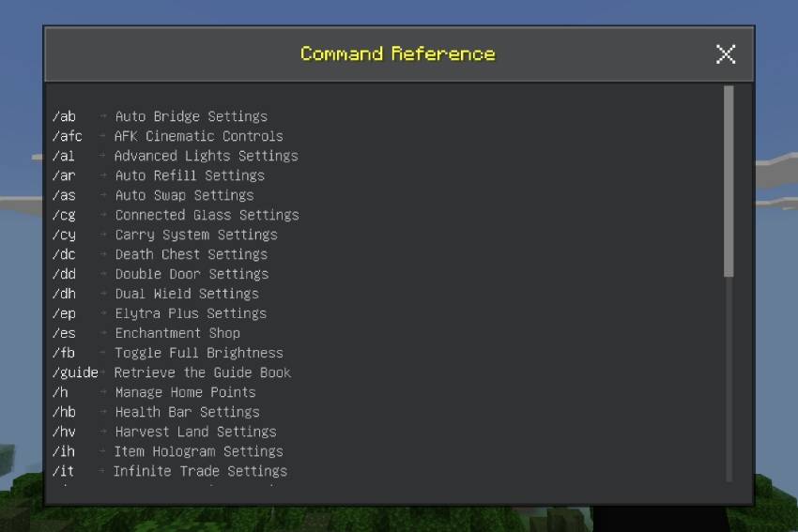Click the /cy Carry System Settings entry
The height and width of the screenshot is (532, 798).
(165, 235)
